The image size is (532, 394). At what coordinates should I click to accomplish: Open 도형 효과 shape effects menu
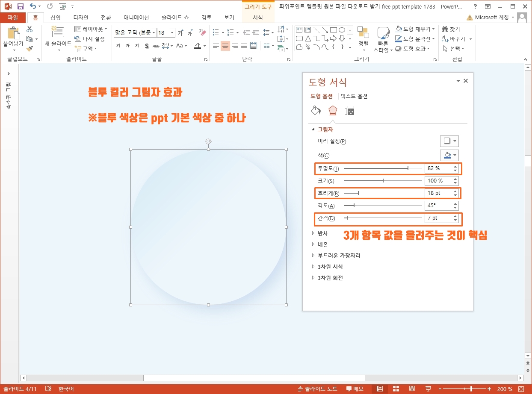[x=413, y=48]
